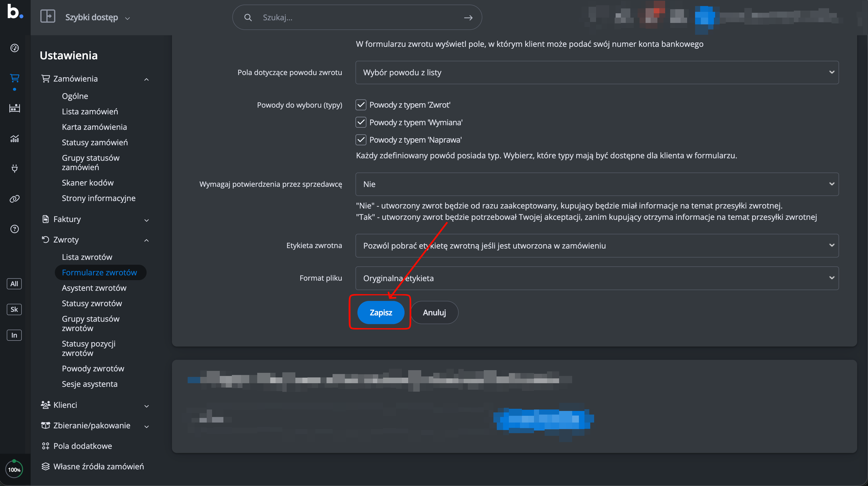Click the 100% progress circle indicator
Viewport: 868px width, 486px height.
[x=14, y=470]
